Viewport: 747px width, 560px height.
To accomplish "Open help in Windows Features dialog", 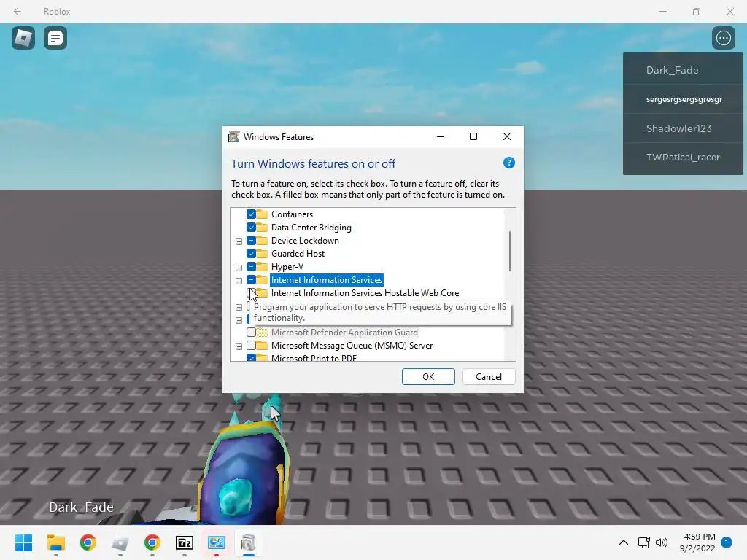I will click(508, 163).
